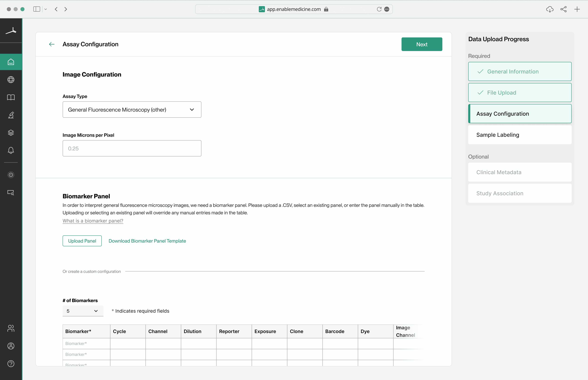Click browser forward arrow
This screenshot has width=588, height=380.
click(x=66, y=9)
